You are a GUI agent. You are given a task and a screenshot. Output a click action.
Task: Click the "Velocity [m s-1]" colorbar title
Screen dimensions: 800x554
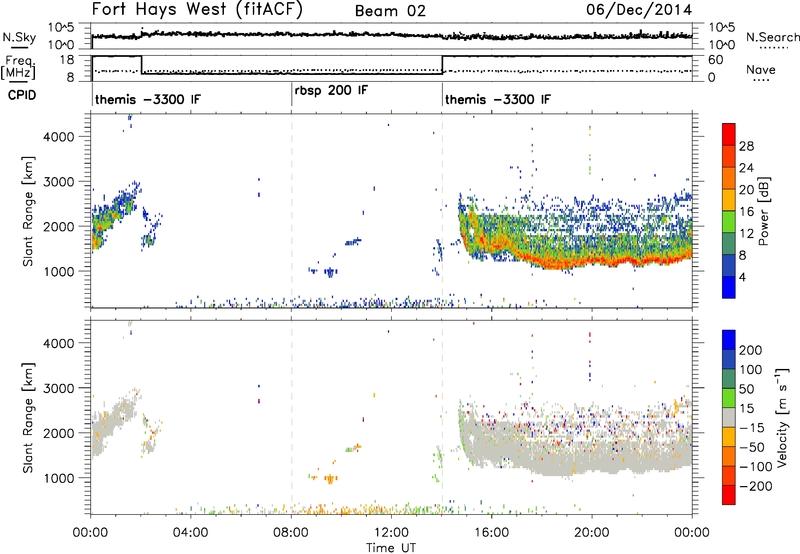pyautogui.click(x=781, y=417)
